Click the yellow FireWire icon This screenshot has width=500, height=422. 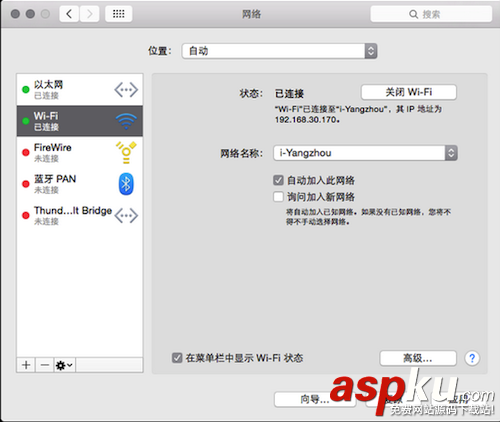tap(126, 152)
